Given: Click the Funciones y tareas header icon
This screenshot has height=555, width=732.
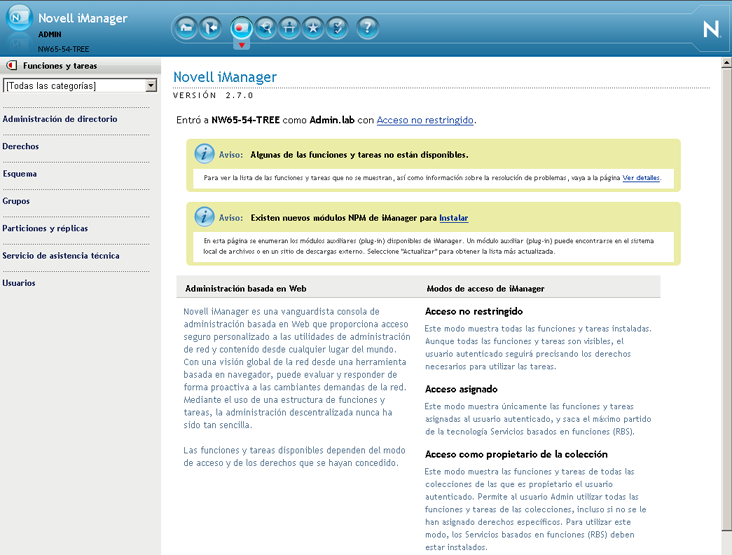Looking at the screenshot, I should (12, 65).
